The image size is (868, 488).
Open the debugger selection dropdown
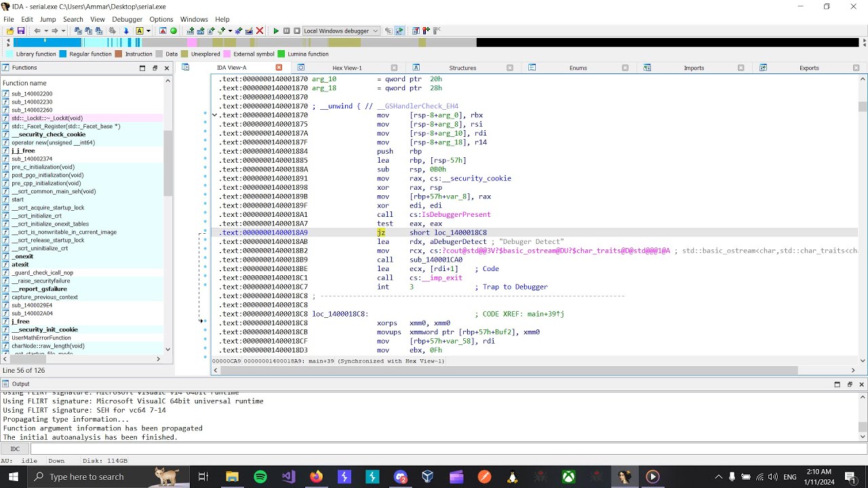coord(341,30)
